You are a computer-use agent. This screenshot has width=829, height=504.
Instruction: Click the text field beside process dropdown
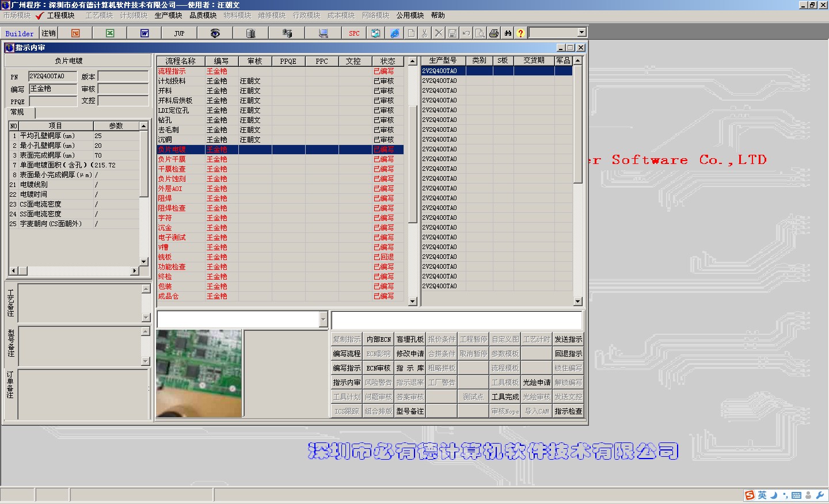(457, 320)
